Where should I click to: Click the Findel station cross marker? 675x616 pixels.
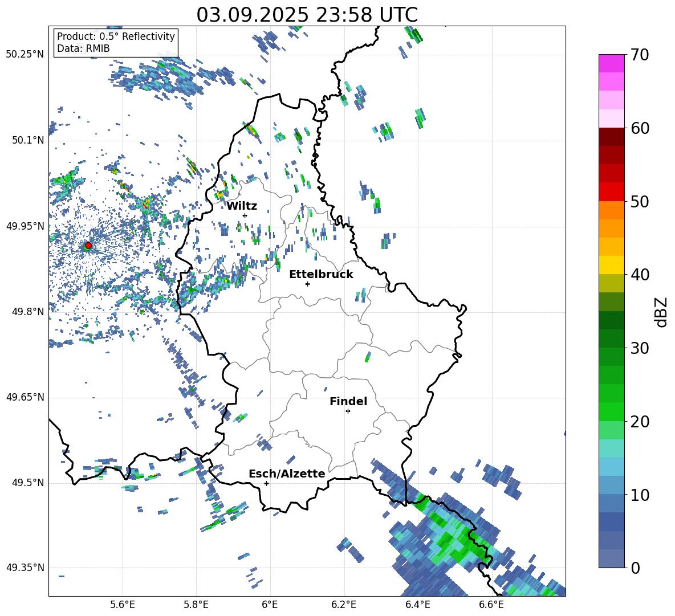click(348, 411)
